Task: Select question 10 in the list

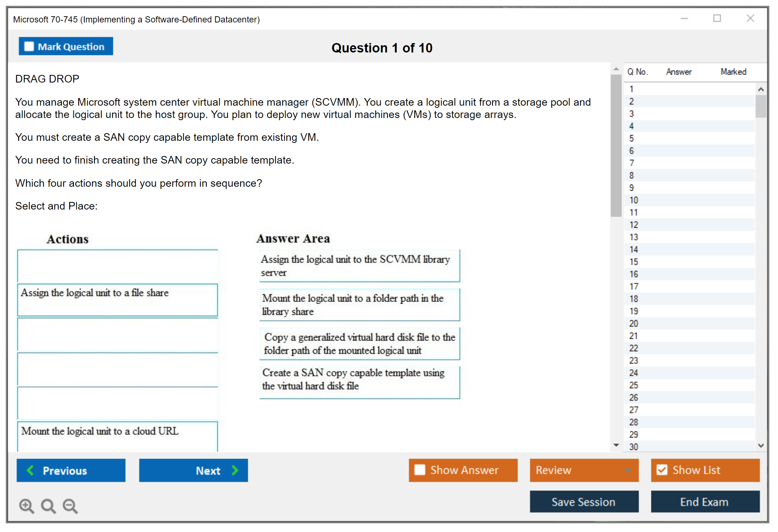Action: pyautogui.click(x=634, y=200)
